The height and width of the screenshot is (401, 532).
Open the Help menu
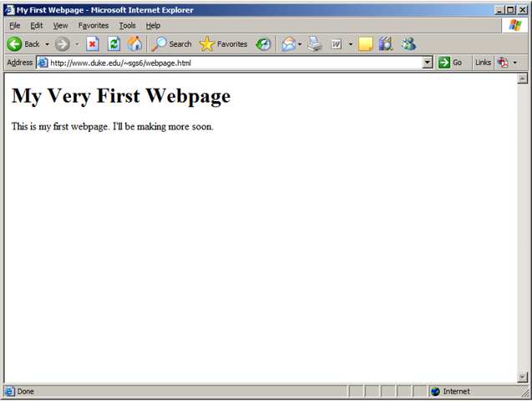click(153, 25)
